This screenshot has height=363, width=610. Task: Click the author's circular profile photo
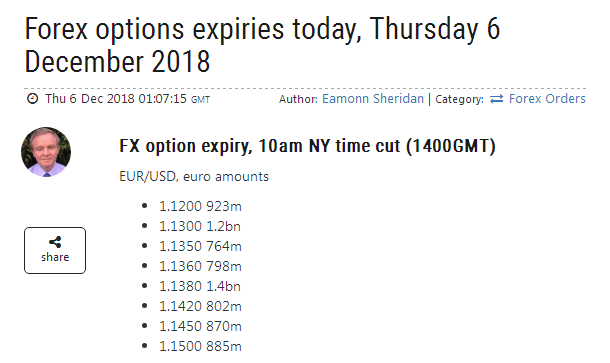pos(46,152)
